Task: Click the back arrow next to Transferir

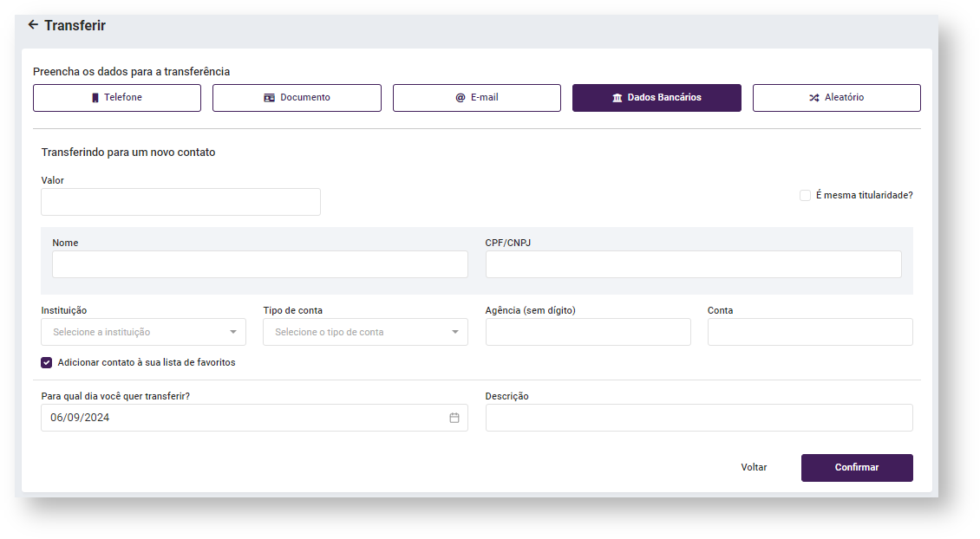Action: 33,25
